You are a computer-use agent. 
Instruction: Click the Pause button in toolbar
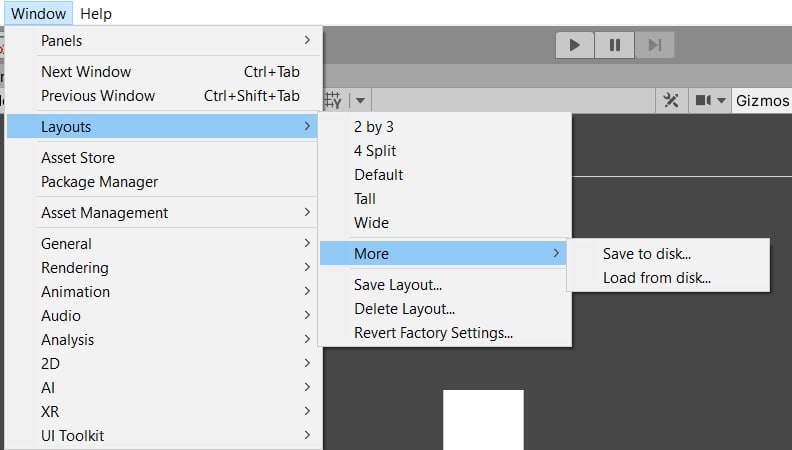[615, 45]
